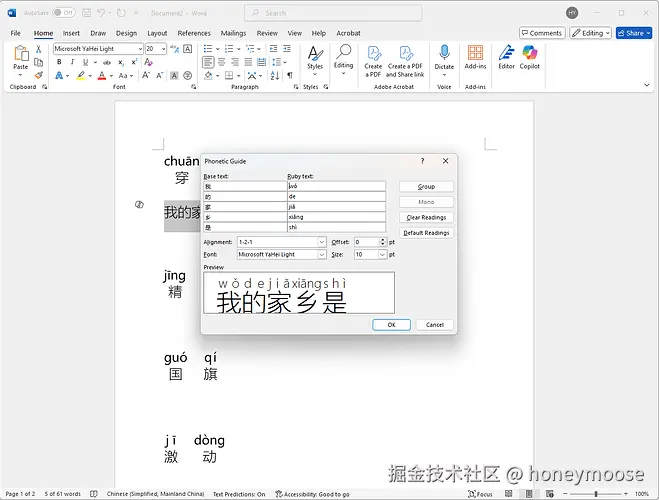
Task: Click the Shrink Font icon
Action: (160, 76)
